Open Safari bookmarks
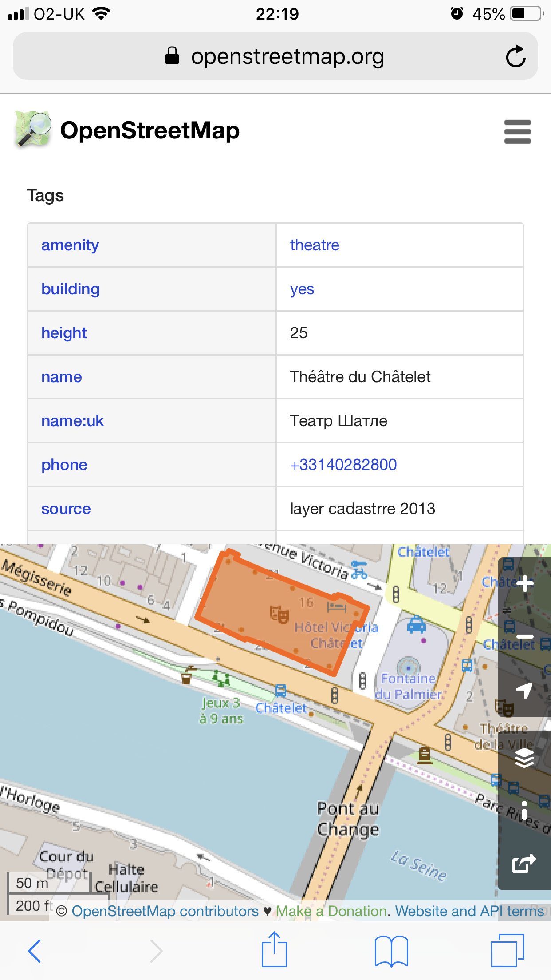The height and width of the screenshot is (980, 551). click(391, 951)
